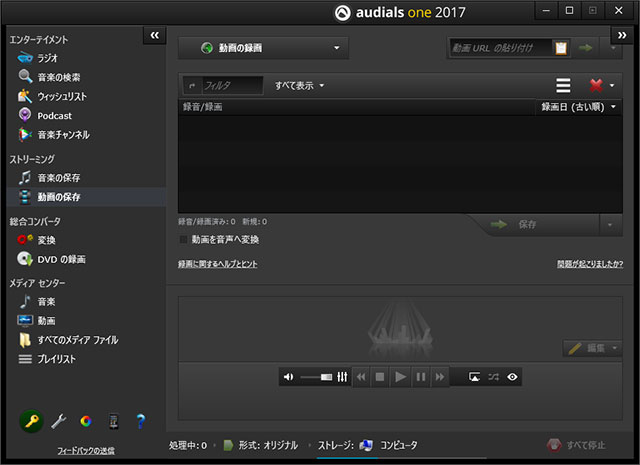Click ストレージ: コンピュータ in status bar
640x465 pixels.
pos(368,445)
